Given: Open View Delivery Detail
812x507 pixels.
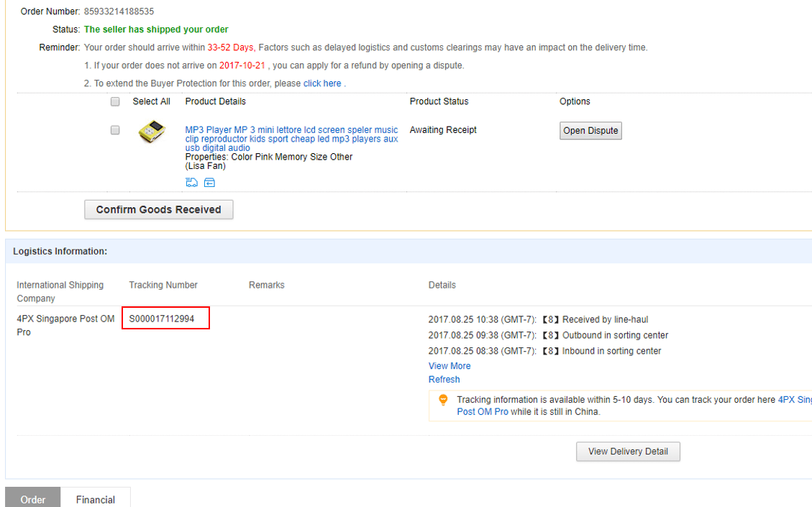Looking at the screenshot, I should pyautogui.click(x=628, y=452).
